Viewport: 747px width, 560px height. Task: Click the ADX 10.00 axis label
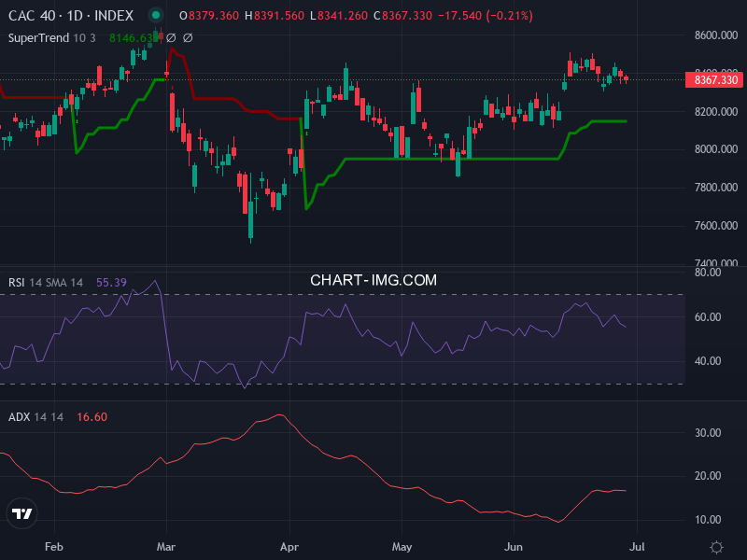[x=708, y=520]
